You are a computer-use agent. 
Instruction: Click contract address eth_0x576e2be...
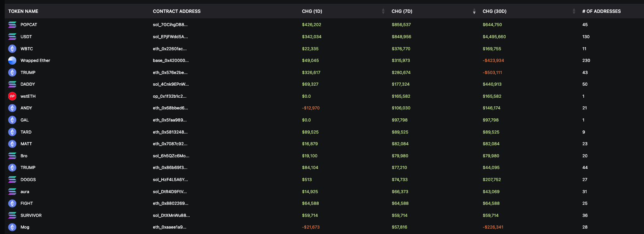170,72
